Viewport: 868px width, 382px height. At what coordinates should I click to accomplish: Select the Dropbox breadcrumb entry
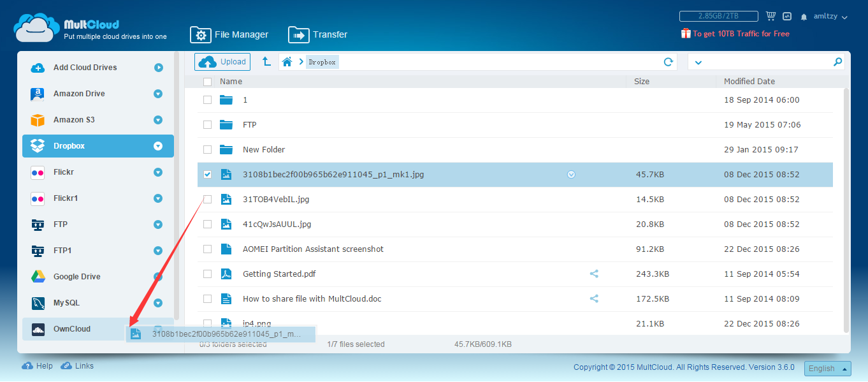(x=322, y=62)
